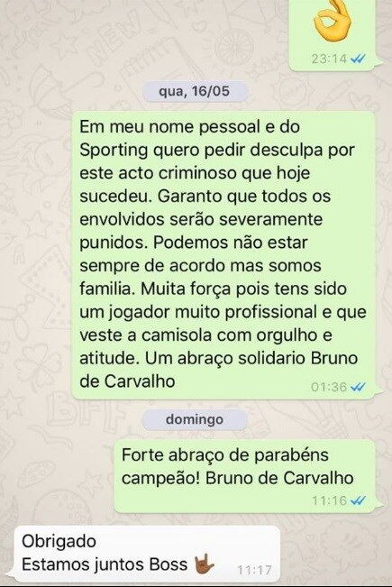The width and height of the screenshot is (392, 587).
Task: Click the rock-on hand emoji
Action: (x=205, y=564)
